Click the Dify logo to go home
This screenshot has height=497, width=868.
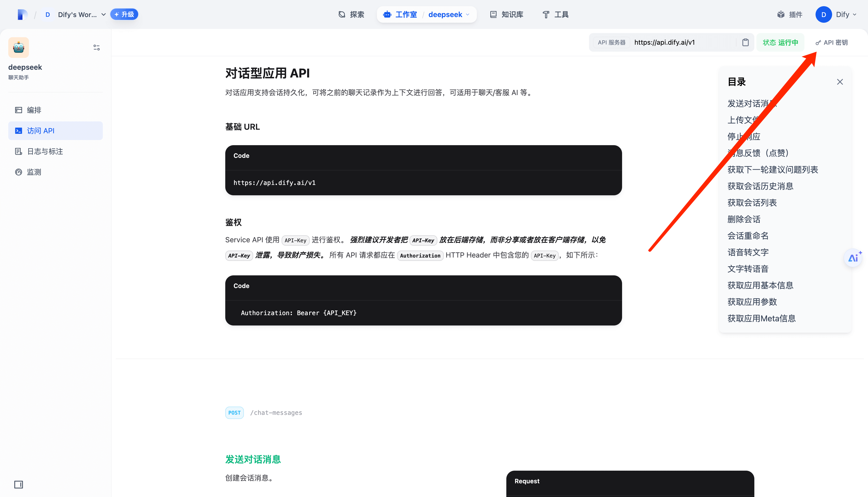coord(22,14)
